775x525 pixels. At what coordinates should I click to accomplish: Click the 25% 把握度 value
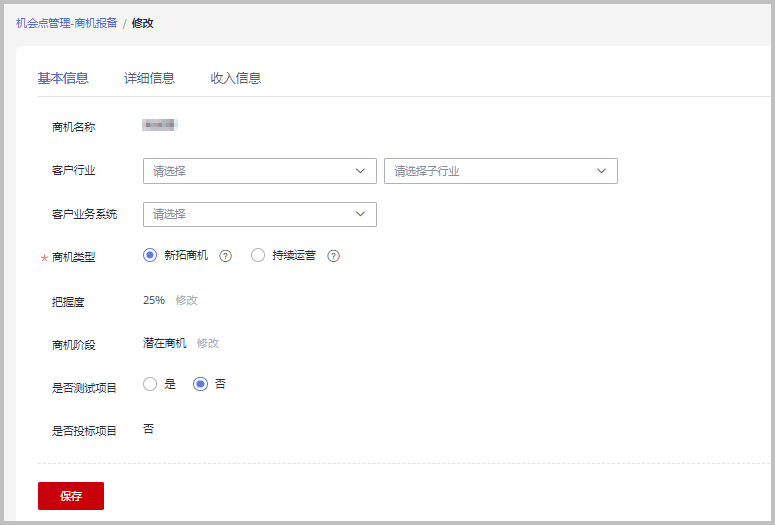(x=154, y=300)
